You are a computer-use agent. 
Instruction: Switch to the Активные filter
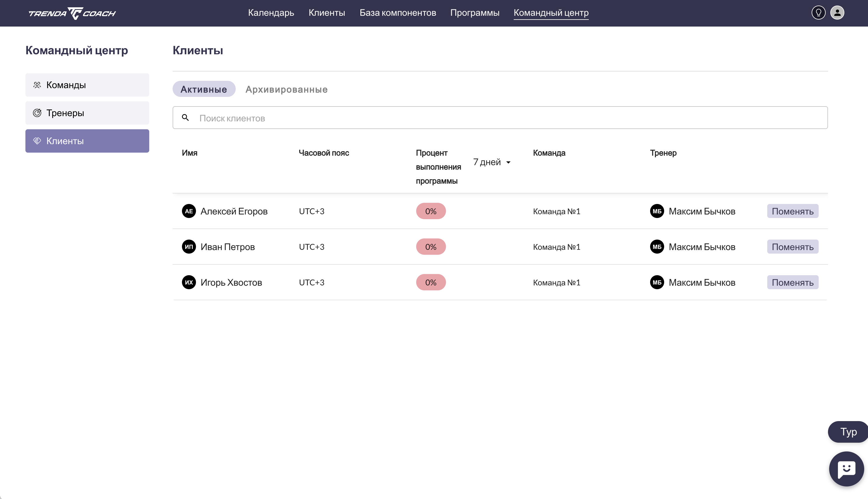point(204,90)
